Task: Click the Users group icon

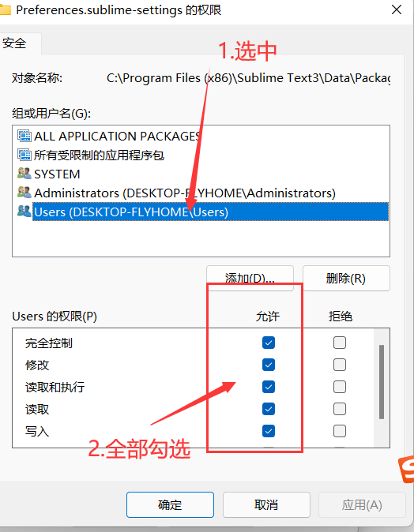Action: (x=24, y=212)
